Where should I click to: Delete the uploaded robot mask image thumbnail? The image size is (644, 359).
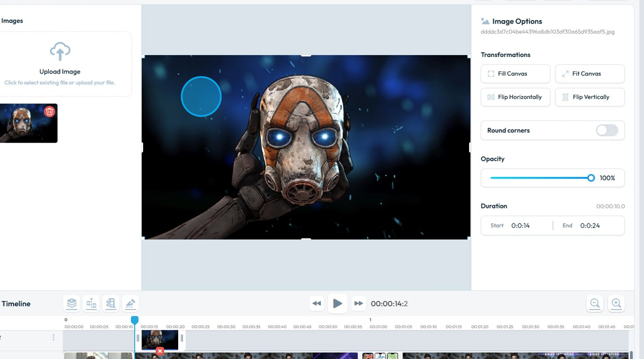pos(49,111)
